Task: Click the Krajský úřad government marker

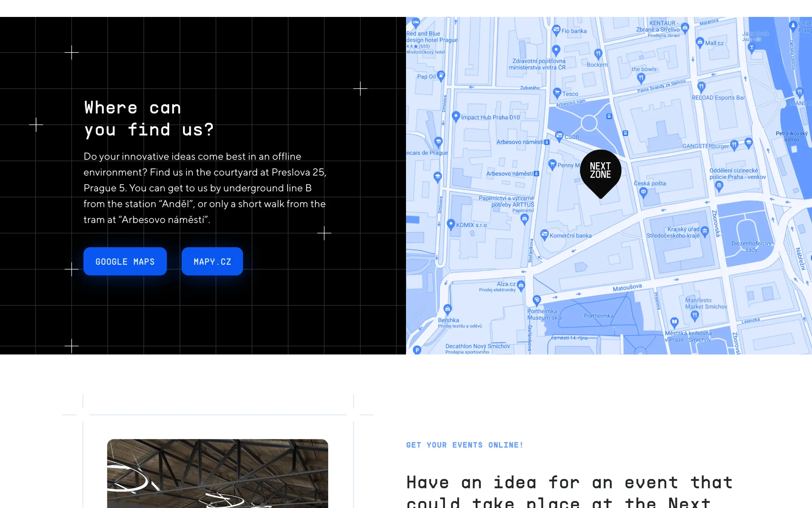Action: (705, 232)
